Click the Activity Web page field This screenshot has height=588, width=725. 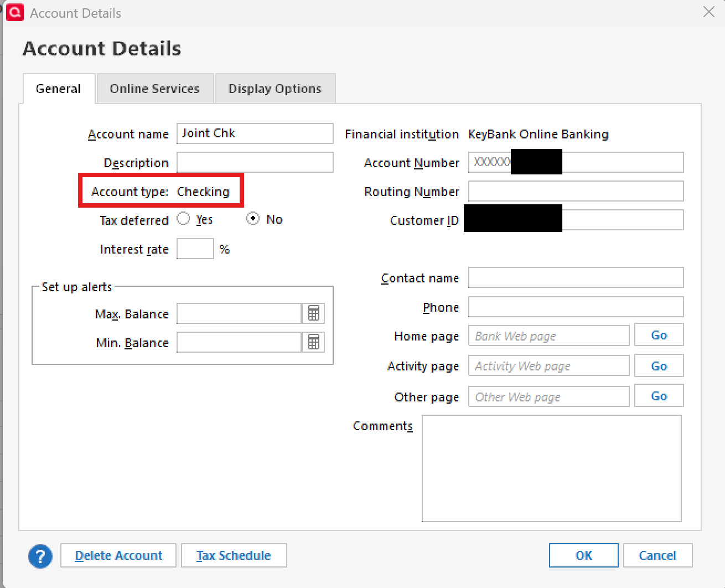click(549, 365)
